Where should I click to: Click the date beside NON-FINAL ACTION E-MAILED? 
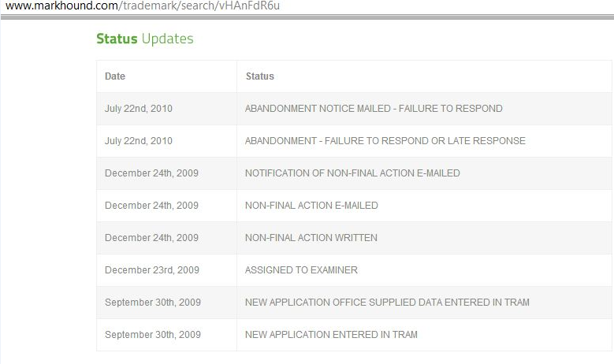[x=151, y=206]
